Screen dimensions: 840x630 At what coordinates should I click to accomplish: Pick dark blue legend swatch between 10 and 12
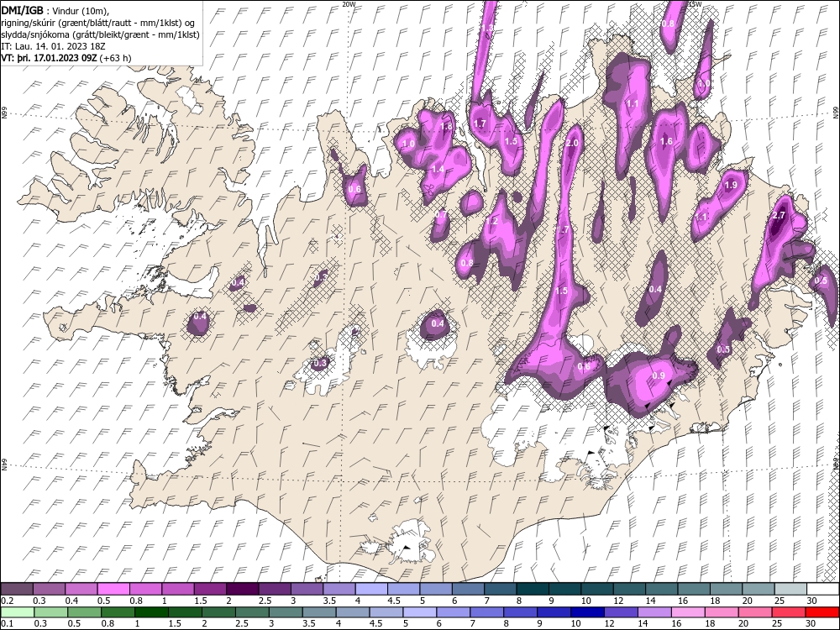pos(587,612)
